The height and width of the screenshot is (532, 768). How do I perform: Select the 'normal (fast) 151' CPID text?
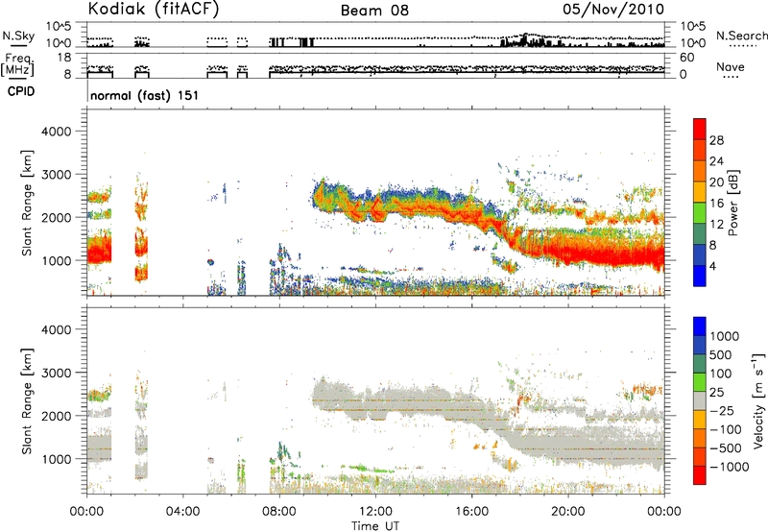[145, 95]
